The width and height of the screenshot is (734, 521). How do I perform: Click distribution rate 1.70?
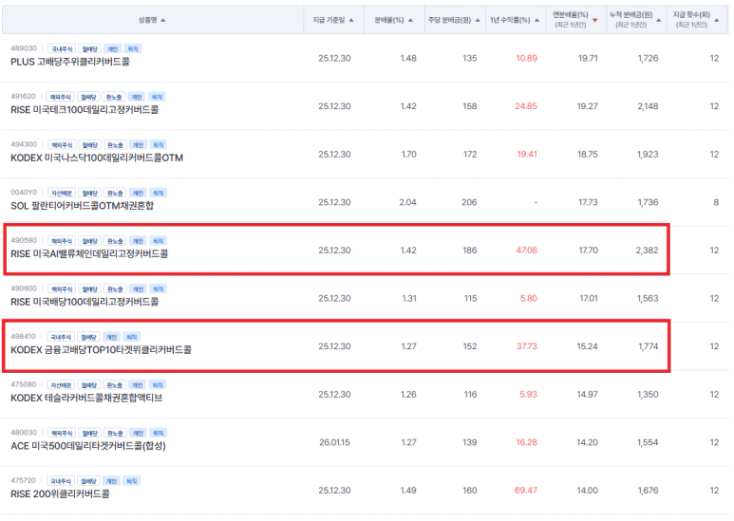coord(409,154)
